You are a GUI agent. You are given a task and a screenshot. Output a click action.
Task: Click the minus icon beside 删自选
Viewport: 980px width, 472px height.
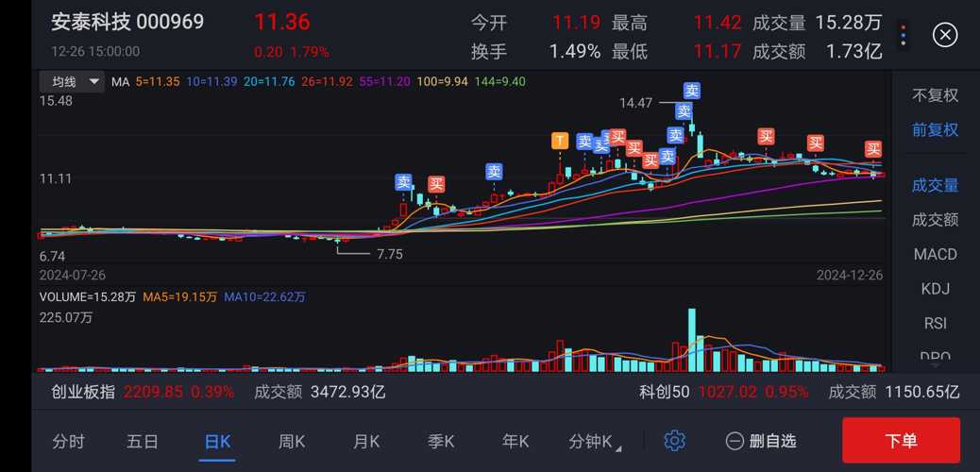735,441
